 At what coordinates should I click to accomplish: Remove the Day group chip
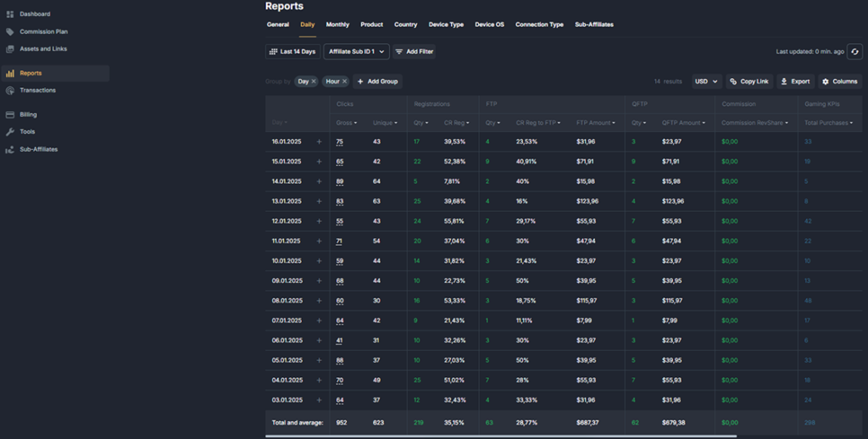tap(314, 81)
